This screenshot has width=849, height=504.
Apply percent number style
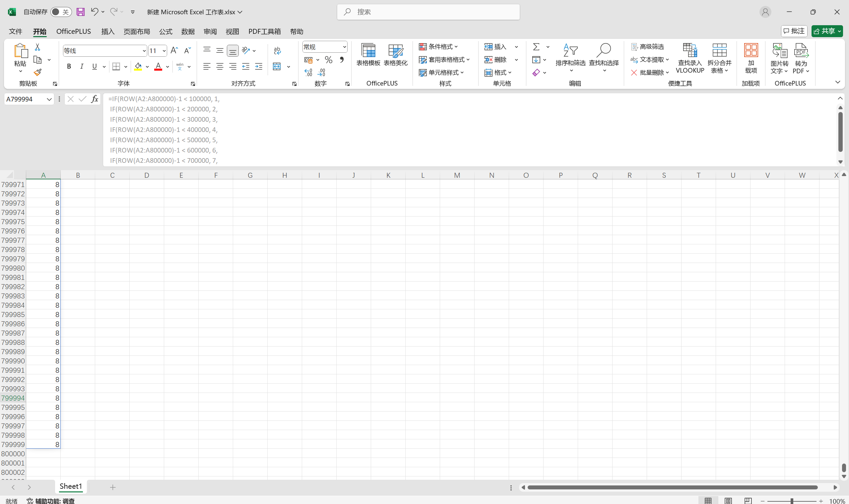328,59
